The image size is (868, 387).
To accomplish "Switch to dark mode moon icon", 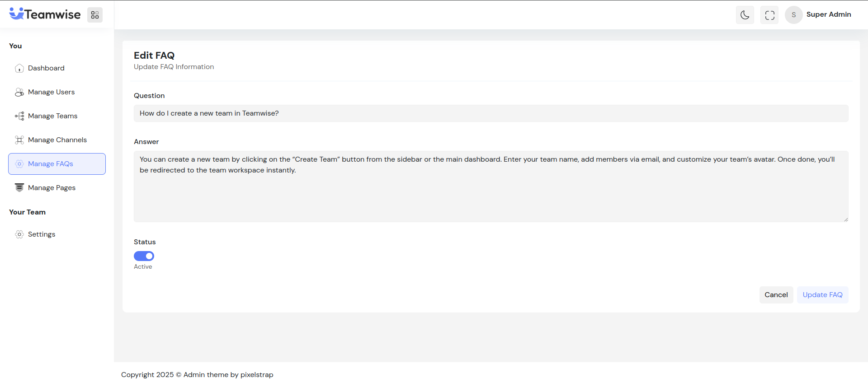I will coord(745,15).
